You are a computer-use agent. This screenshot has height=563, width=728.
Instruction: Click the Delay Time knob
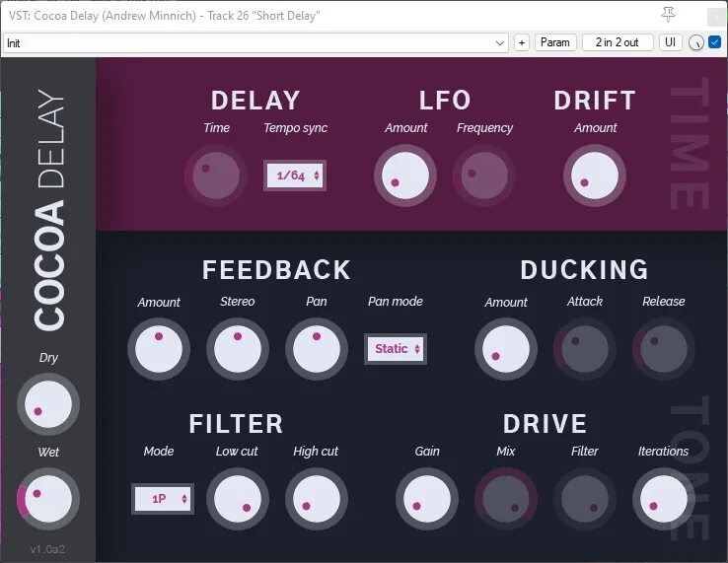[216, 176]
